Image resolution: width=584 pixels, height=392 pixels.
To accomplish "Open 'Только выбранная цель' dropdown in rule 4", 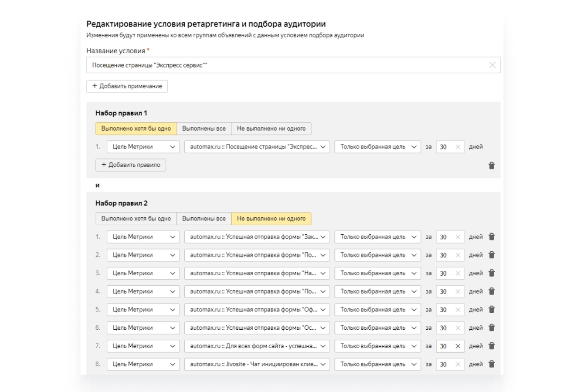I will pos(377,291).
